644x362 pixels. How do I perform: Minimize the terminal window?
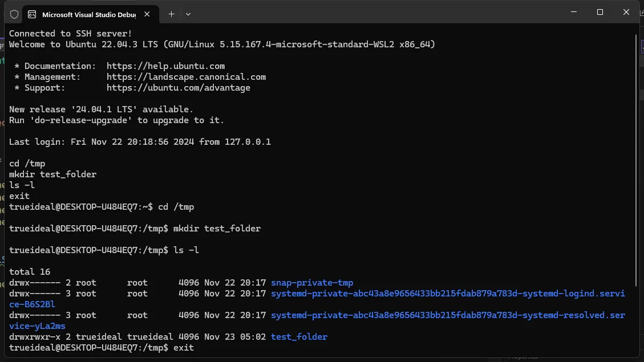point(573,12)
